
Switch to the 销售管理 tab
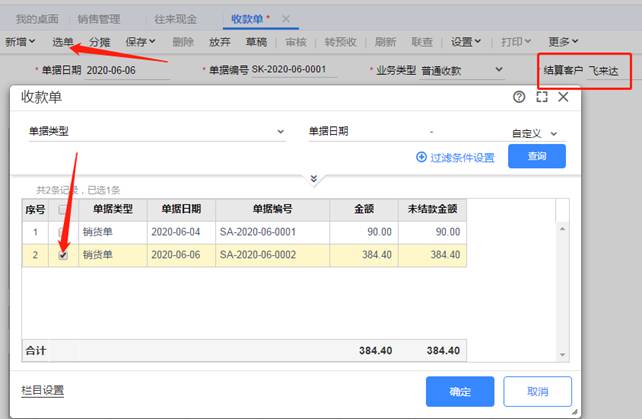click(98, 19)
